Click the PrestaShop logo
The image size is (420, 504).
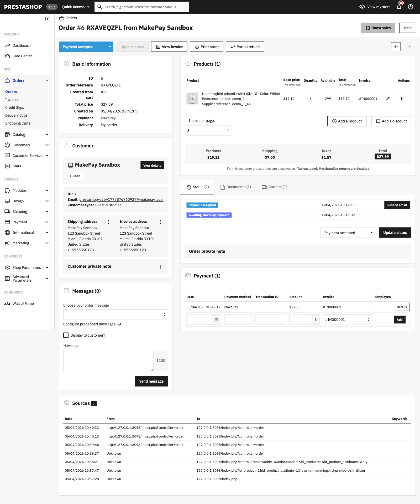tap(23, 7)
